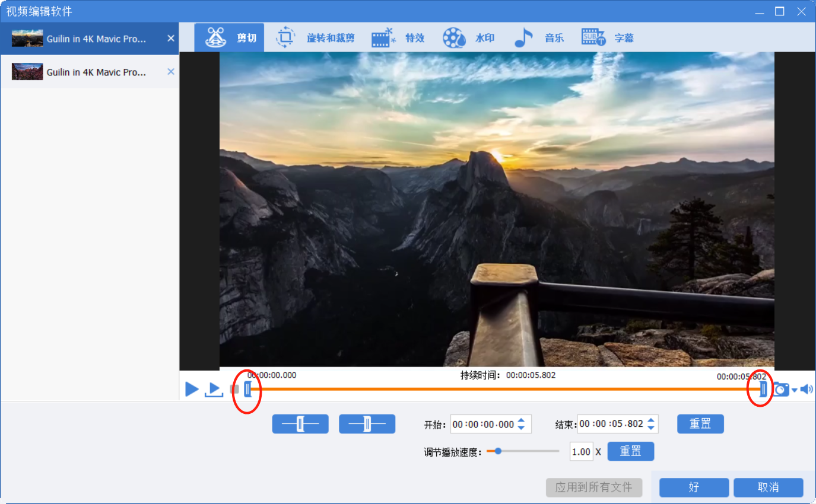Select the first Guilin in 4K file

89,39
